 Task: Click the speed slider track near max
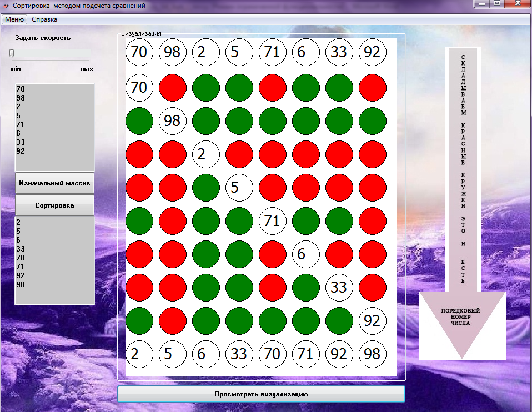pos(87,53)
